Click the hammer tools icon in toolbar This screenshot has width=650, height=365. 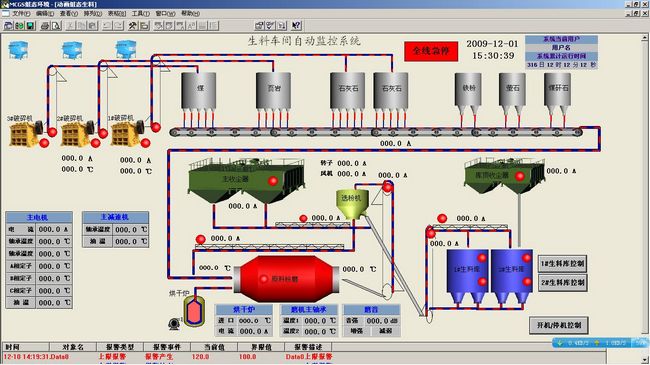coord(133,26)
